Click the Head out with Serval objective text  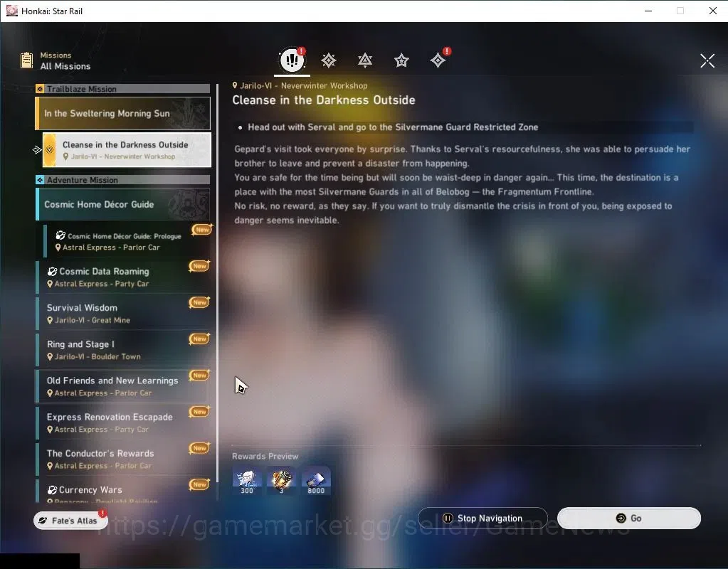click(x=393, y=127)
